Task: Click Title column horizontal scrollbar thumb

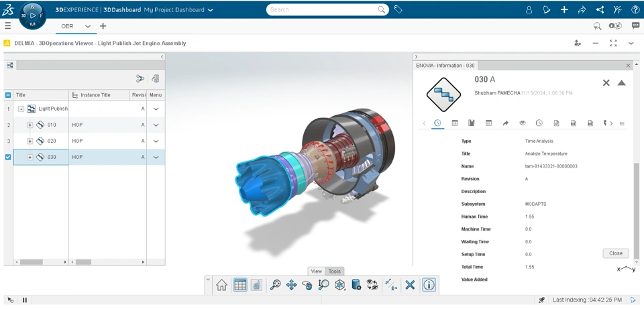Action: click(32, 262)
